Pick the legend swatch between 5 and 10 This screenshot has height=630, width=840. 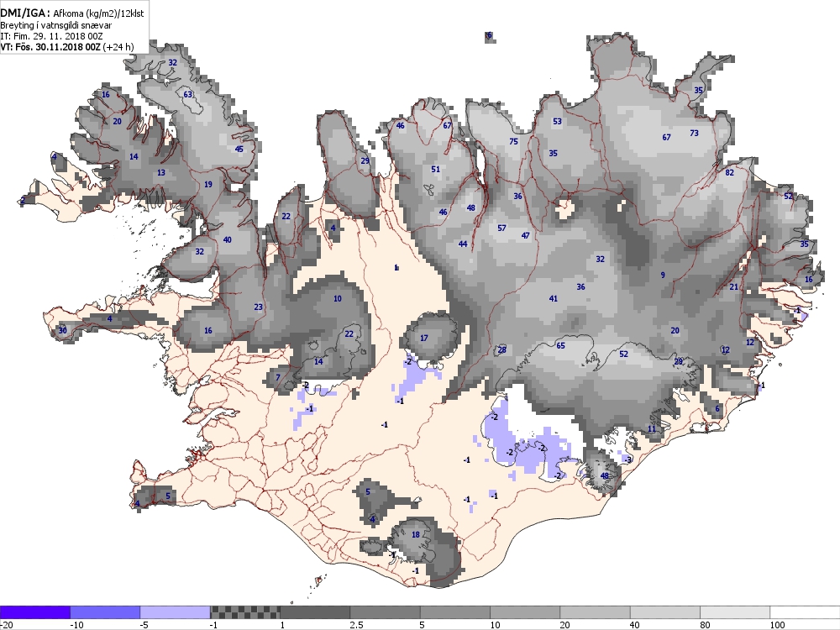click(455, 612)
